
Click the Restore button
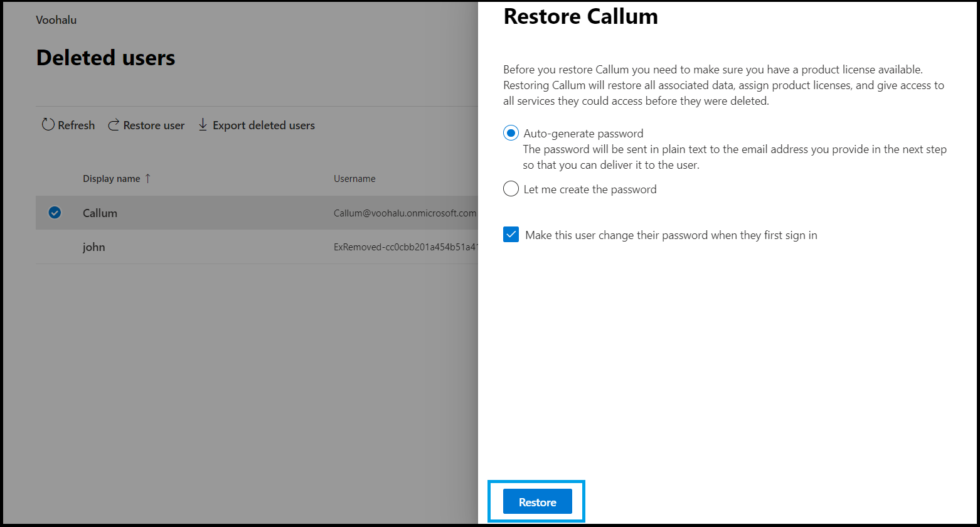(x=536, y=501)
